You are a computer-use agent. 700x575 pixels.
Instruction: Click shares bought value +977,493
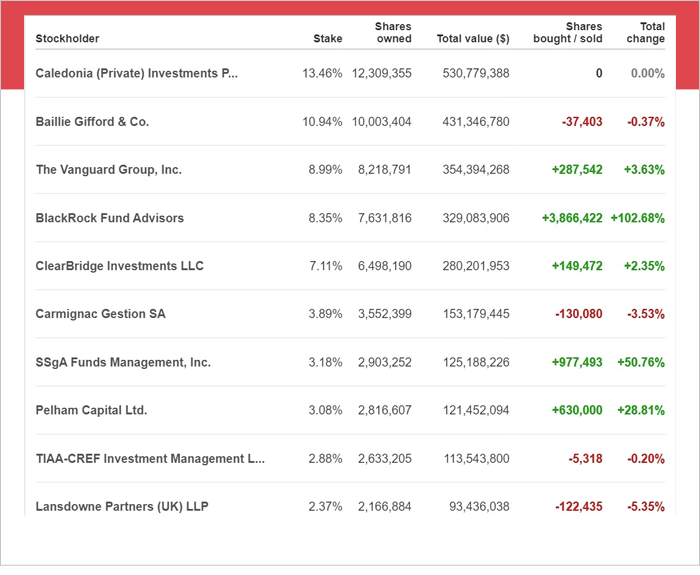(577, 363)
